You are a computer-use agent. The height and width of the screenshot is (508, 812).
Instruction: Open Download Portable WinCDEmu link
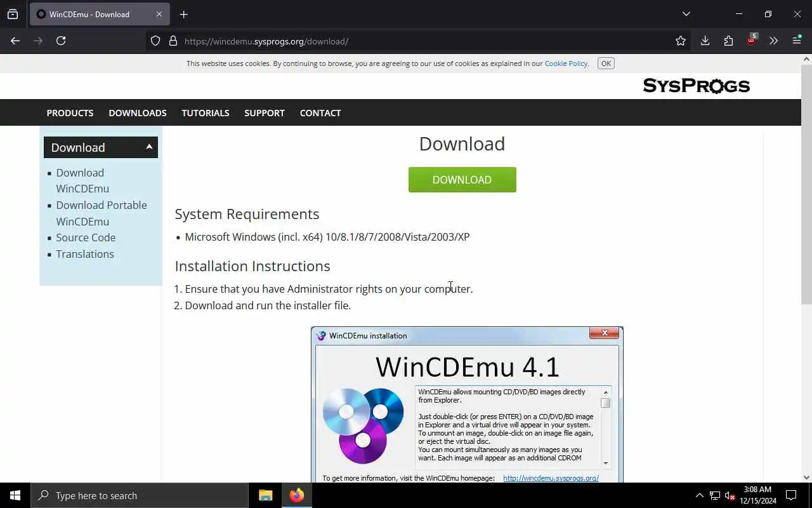(101, 213)
